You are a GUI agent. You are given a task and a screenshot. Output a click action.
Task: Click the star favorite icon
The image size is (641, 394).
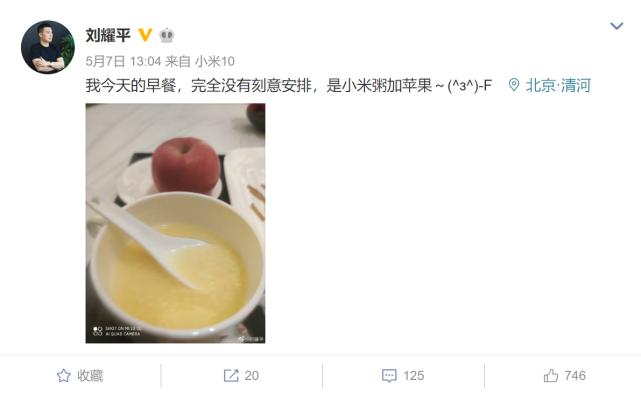coord(63,375)
